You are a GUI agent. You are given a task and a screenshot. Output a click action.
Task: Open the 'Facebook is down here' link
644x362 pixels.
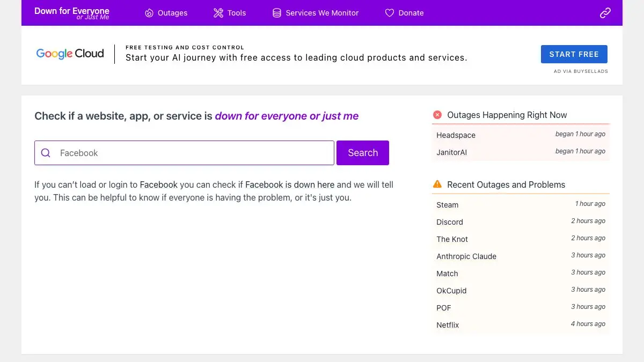tap(290, 184)
